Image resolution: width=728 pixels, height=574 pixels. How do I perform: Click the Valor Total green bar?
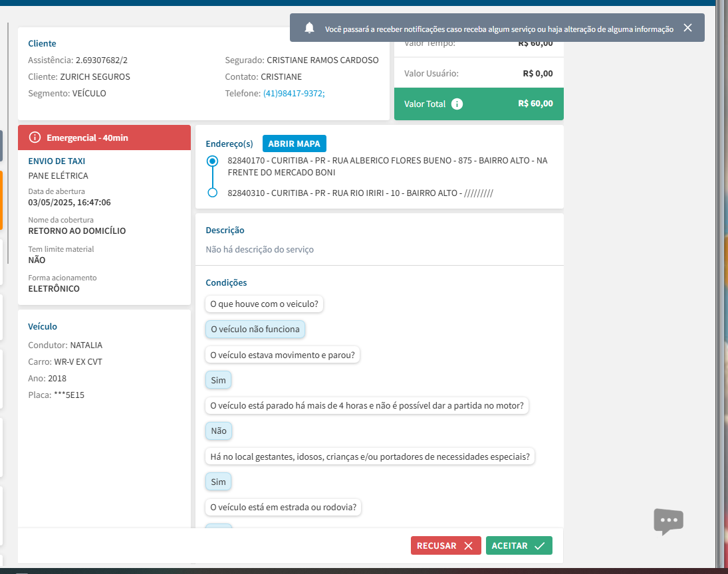pos(479,104)
